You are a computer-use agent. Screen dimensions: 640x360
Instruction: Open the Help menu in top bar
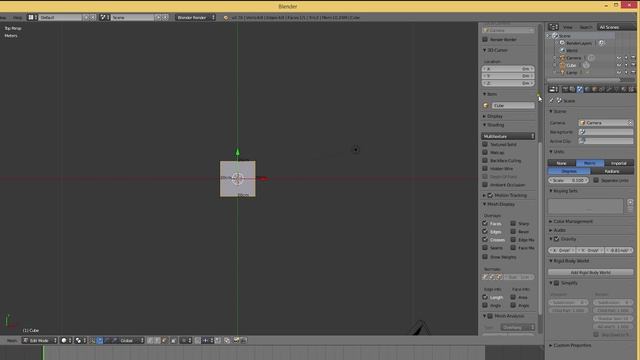point(18,18)
